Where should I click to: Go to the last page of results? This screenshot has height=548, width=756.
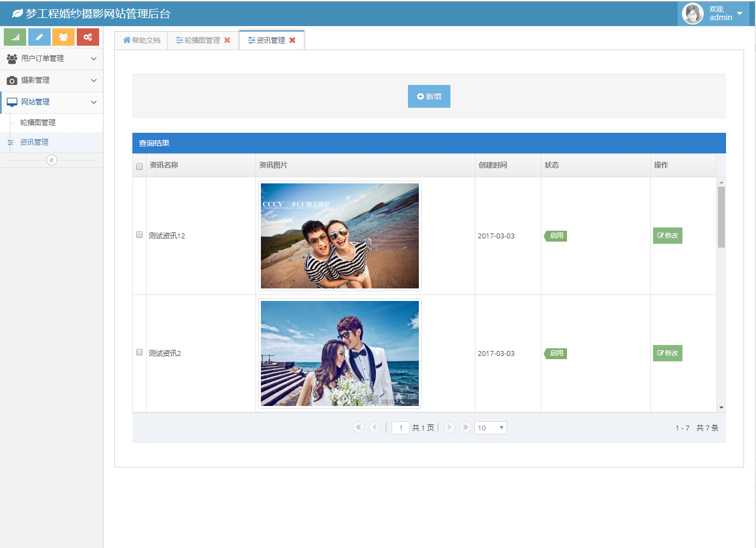pos(465,427)
